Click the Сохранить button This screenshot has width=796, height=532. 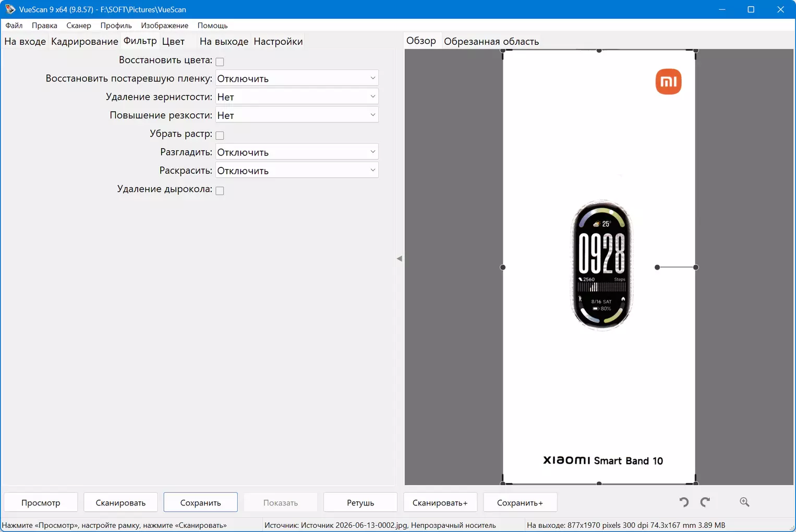click(200, 502)
